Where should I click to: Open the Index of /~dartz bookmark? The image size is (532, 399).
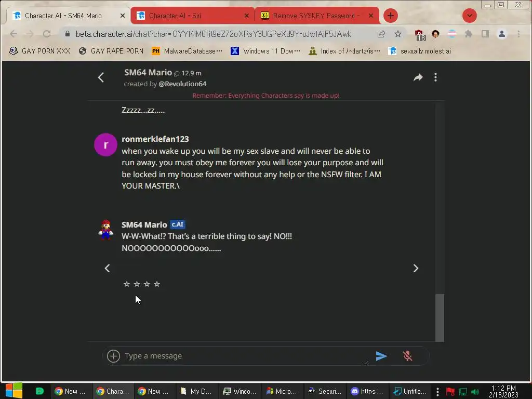[x=344, y=51]
